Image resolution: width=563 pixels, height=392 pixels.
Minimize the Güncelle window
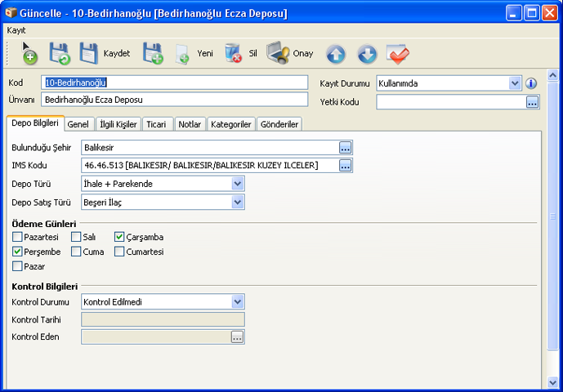513,13
